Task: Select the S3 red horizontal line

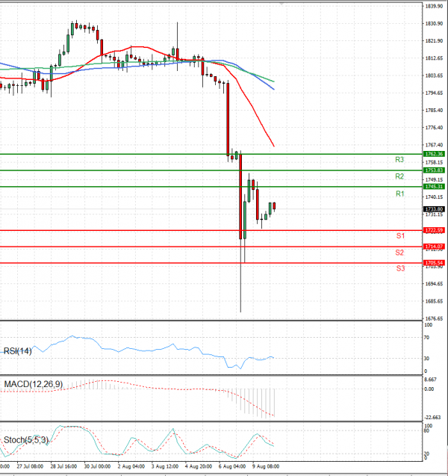Action: 211,263
